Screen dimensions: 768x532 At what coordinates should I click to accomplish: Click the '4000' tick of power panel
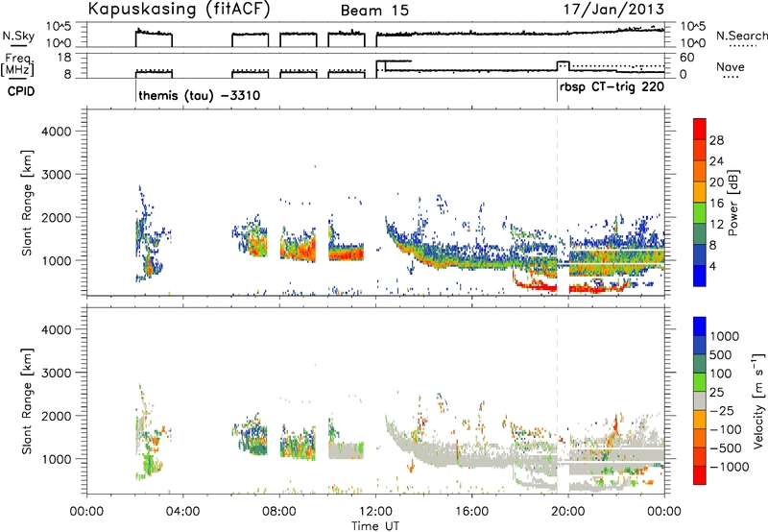56,132
